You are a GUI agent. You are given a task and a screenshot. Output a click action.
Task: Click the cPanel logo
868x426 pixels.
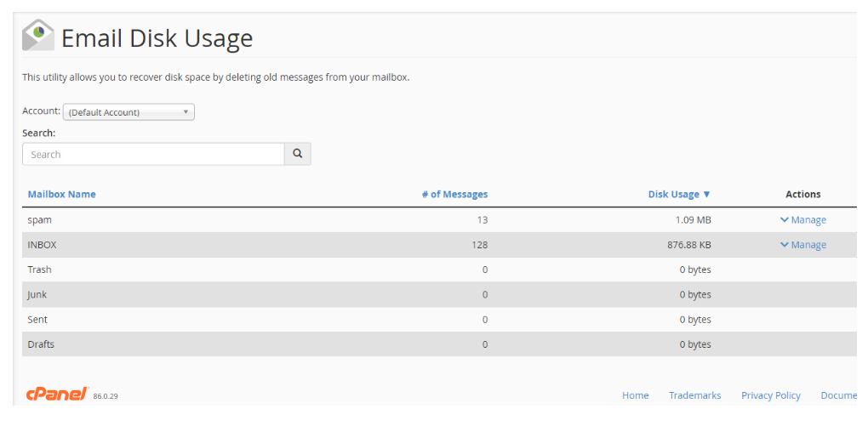point(57,394)
